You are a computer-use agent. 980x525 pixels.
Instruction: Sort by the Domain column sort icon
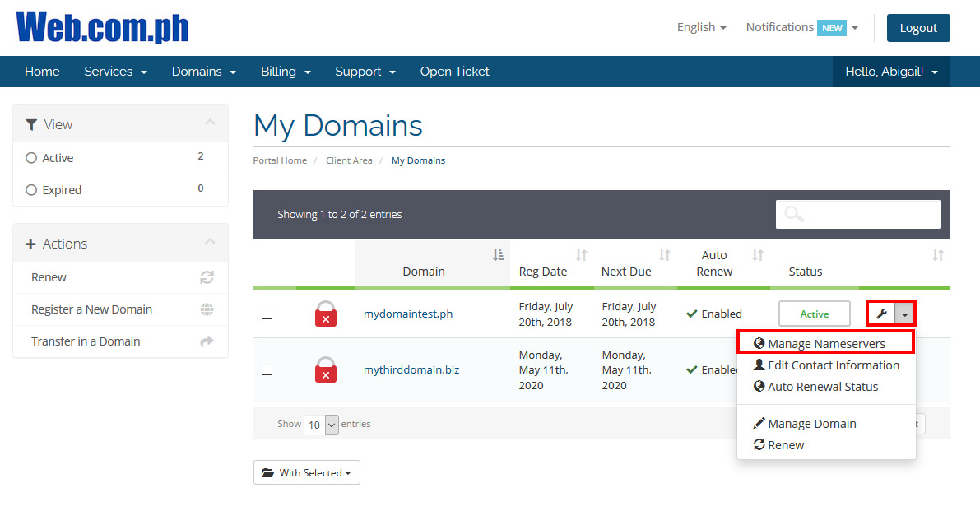tap(498, 255)
